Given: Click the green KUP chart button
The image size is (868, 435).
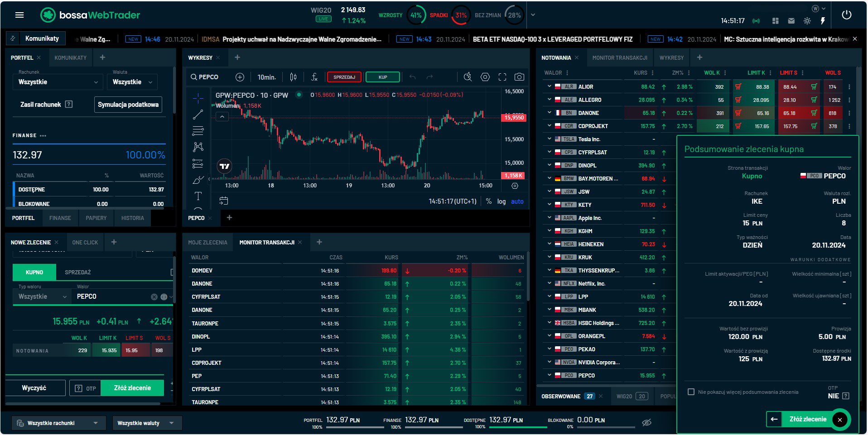Looking at the screenshot, I should click(383, 77).
